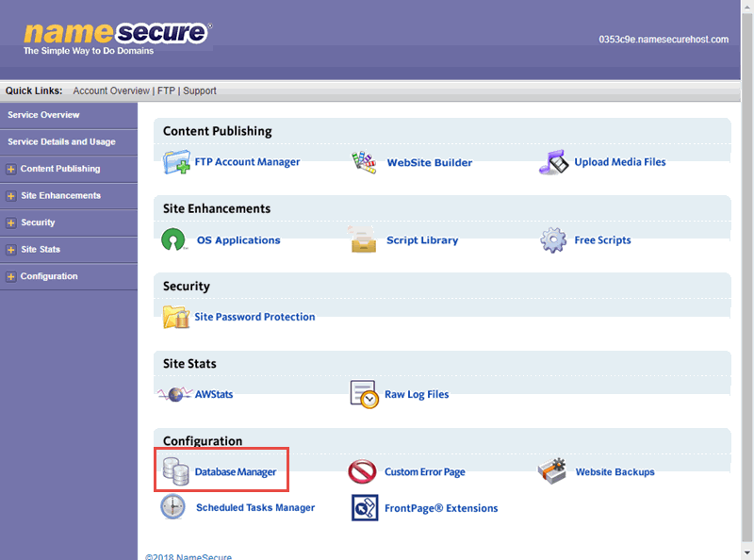This screenshot has height=560, width=754.
Task: Select Service Overview in the sidebar
Action: [x=43, y=115]
